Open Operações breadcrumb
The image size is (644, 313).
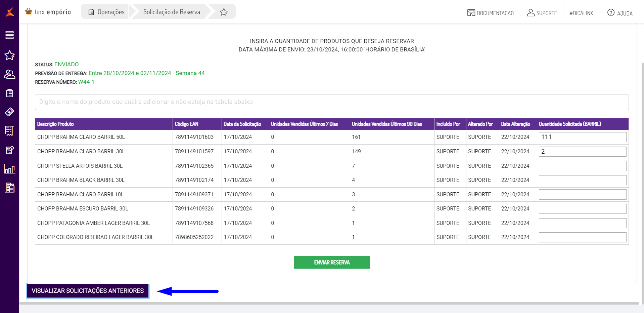(x=106, y=12)
